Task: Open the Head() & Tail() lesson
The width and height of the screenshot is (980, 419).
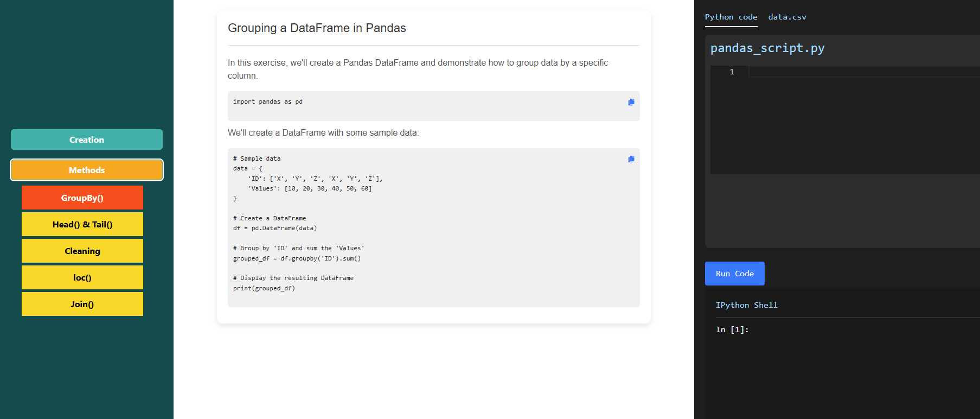Action: click(82, 224)
